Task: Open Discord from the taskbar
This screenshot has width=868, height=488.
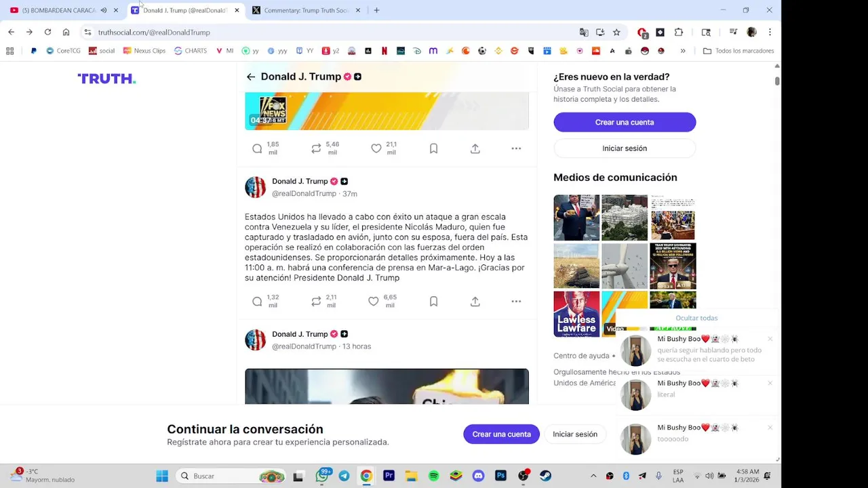Action: tap(479, 476)
